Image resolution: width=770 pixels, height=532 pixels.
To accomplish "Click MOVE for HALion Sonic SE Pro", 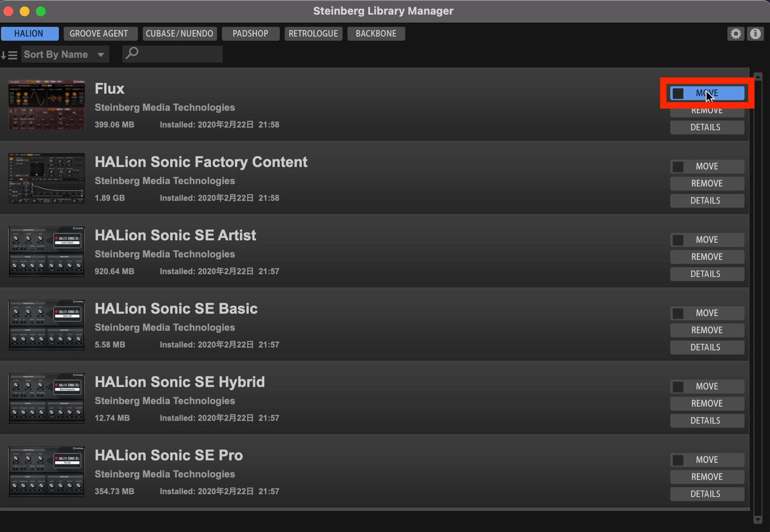I will [707, 460].
